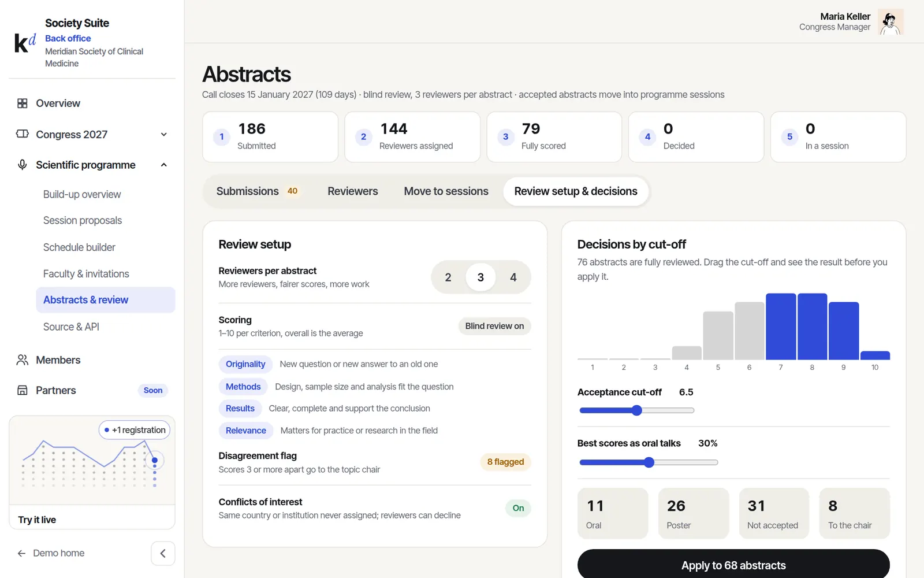Collapse the Scientific programme section chevron
This screenshot has width=924, height=578.
click(x=164, y=165)
